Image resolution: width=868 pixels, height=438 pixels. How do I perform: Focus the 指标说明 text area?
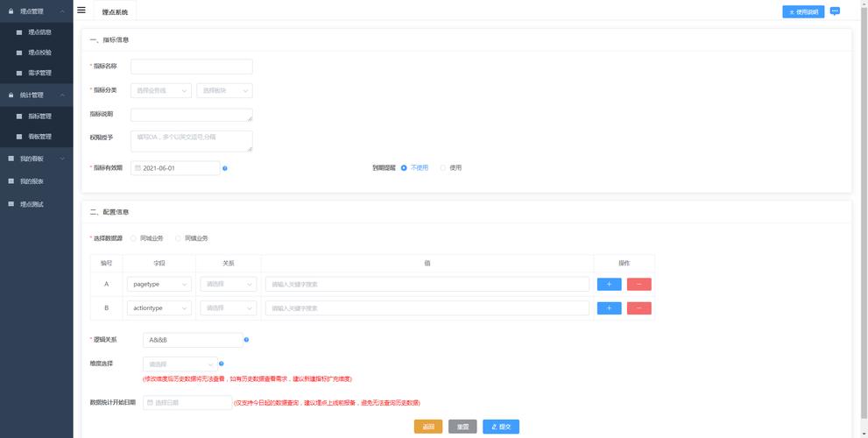tap(192, 115)
